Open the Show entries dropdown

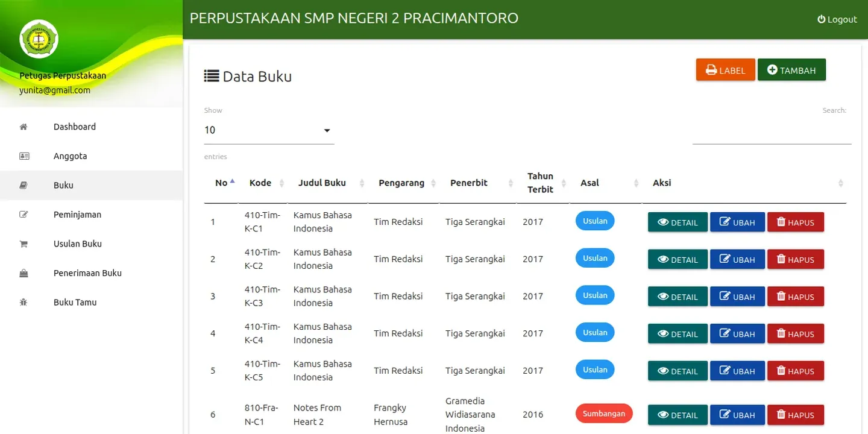coord(269,130)
